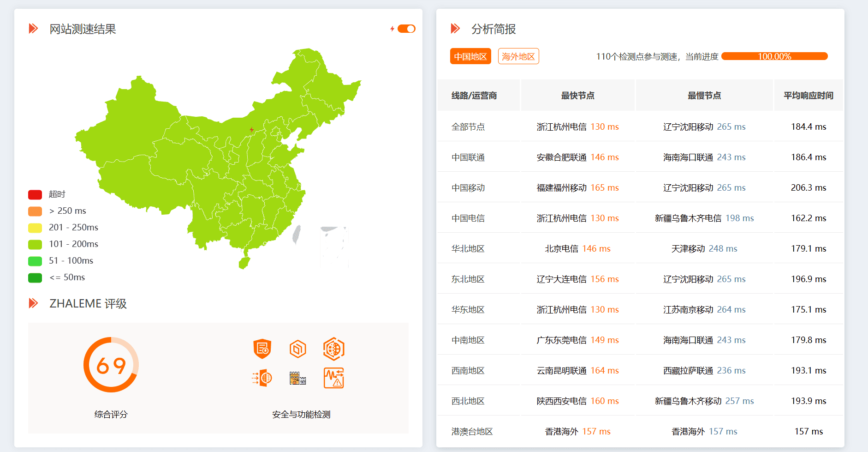Image resolution: width=868 pixels, height=452 pixels.
Task: Click the hexagon globe detection icon
Action: coord(333,349)
